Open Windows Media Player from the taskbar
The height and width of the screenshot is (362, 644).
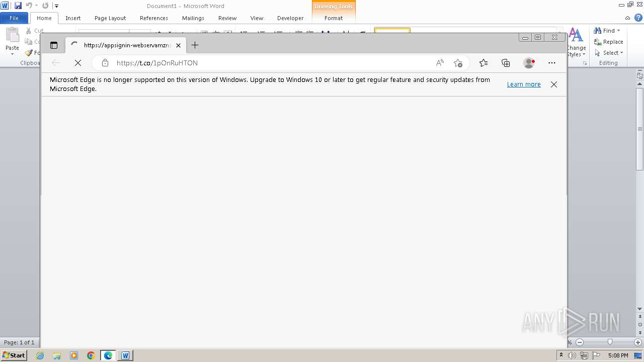point(74,355)
